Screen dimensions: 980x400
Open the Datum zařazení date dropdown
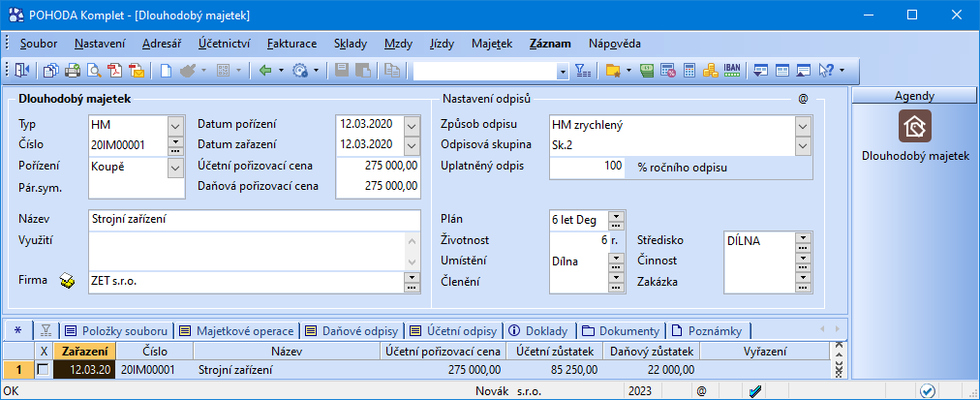tap(412, 145)
